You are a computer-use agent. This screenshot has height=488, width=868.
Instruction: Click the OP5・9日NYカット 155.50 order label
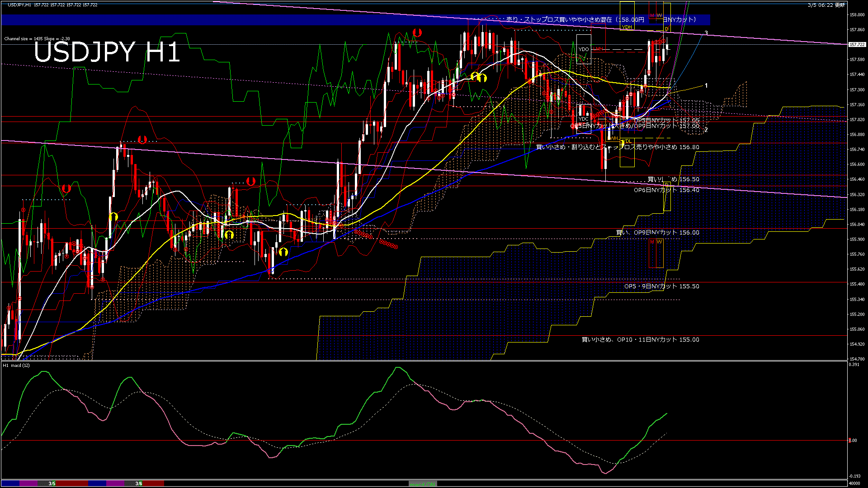(661, 286)
